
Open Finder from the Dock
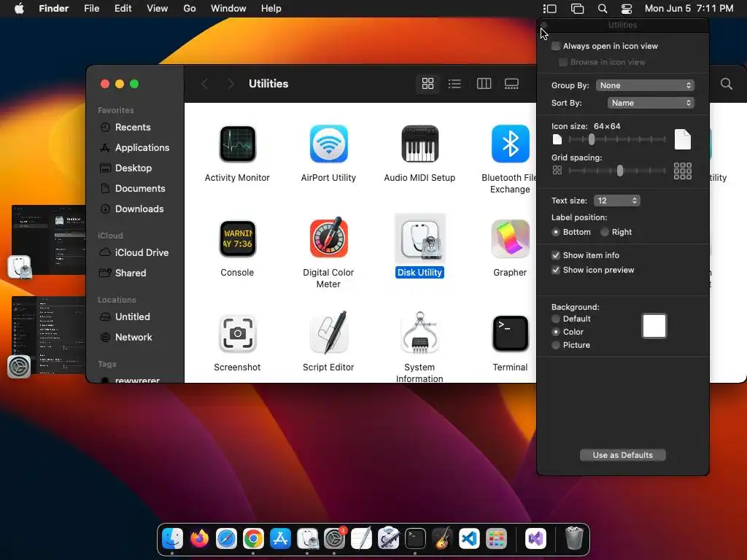[172, 539]
